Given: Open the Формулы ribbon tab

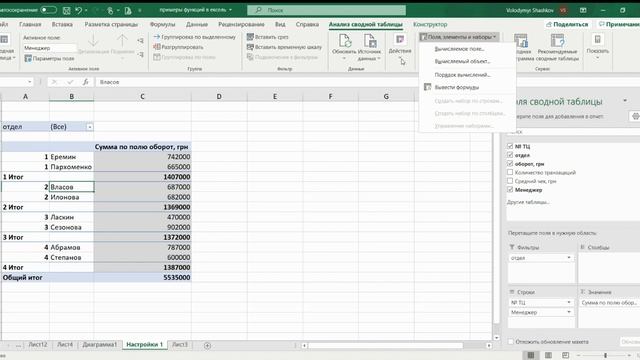Looking at the screenshot, I should [162, 24].
